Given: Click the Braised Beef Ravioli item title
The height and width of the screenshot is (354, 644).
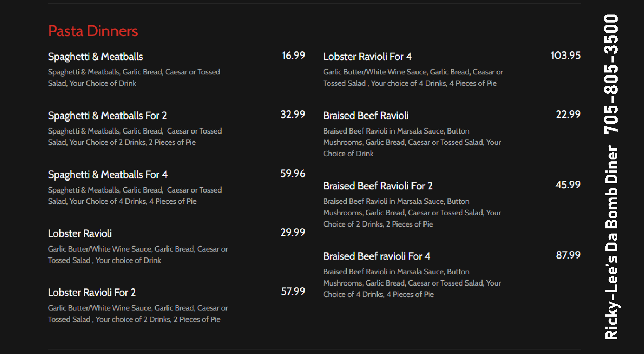Looking at the screenshot, I should coord(366,116).
